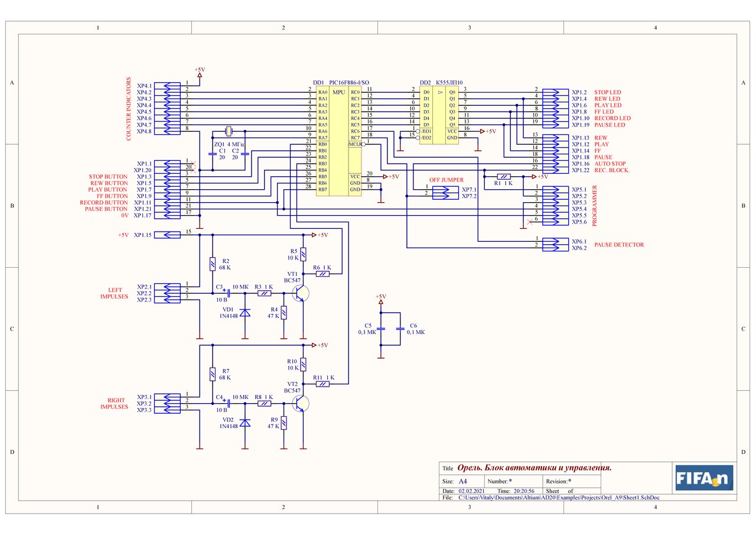Click the ZQ1 crystal resonator symbol

tap(229, 131)
